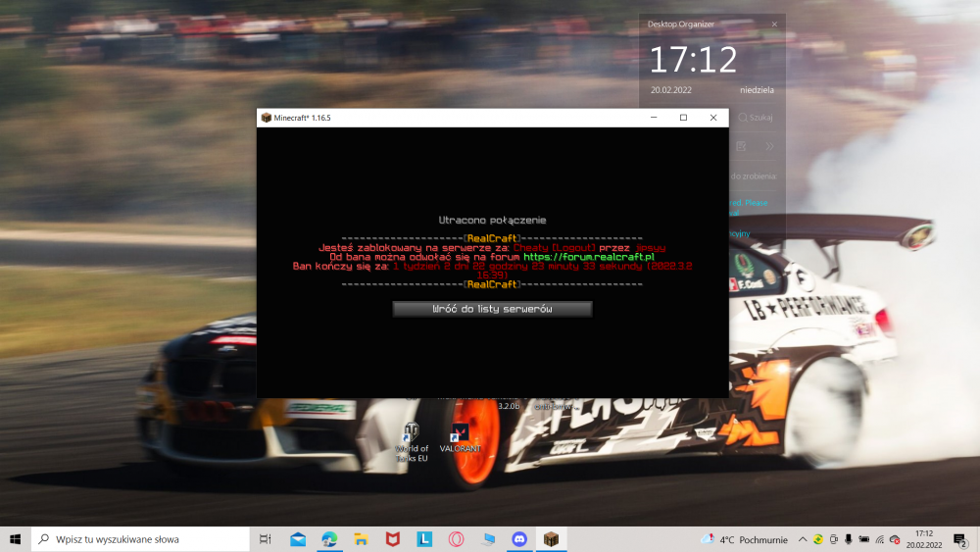Click 'Wróć do listy serwerów' button
Screen dimensions: 980x552
click(x=492, y=309)
